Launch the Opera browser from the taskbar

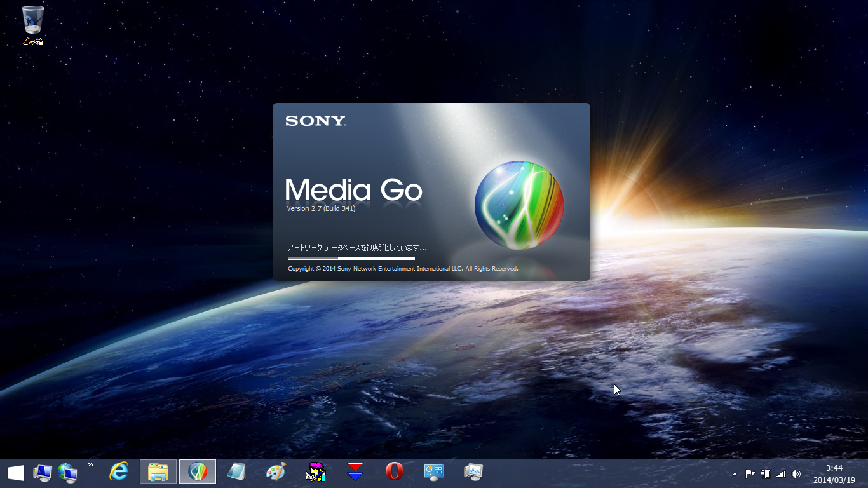click(395, 472)
